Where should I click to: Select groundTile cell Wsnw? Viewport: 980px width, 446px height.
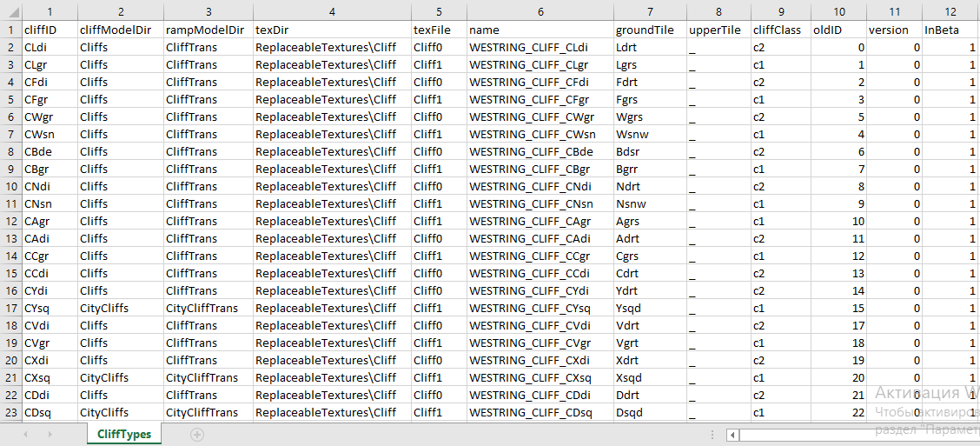pos(650,134)
